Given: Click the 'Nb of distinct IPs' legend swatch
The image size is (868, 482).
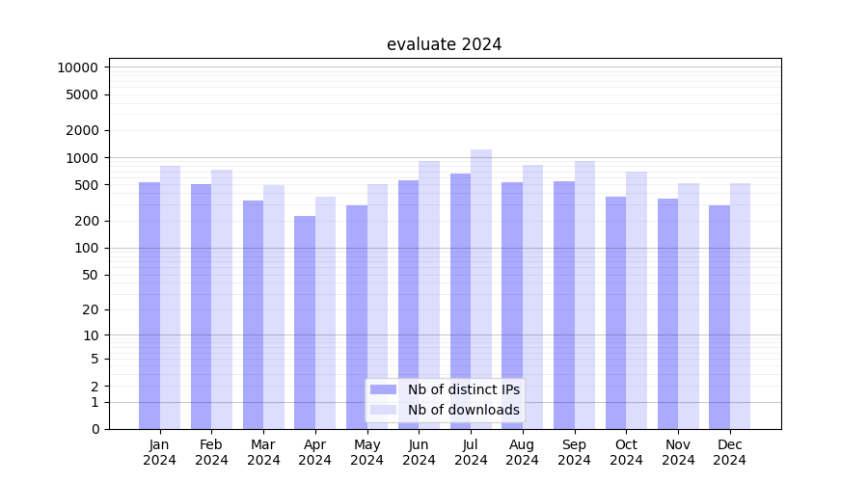Looking at the screenshot, I should [x=383, y=389].
